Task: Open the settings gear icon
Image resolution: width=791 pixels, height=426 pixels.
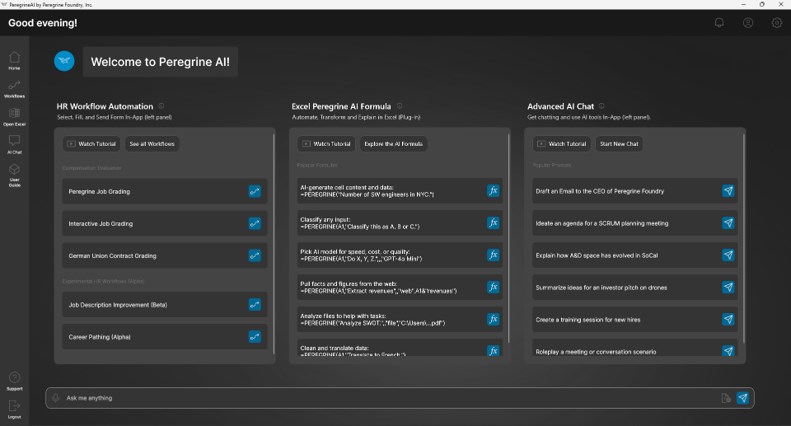Action: (x=776, y=23)
